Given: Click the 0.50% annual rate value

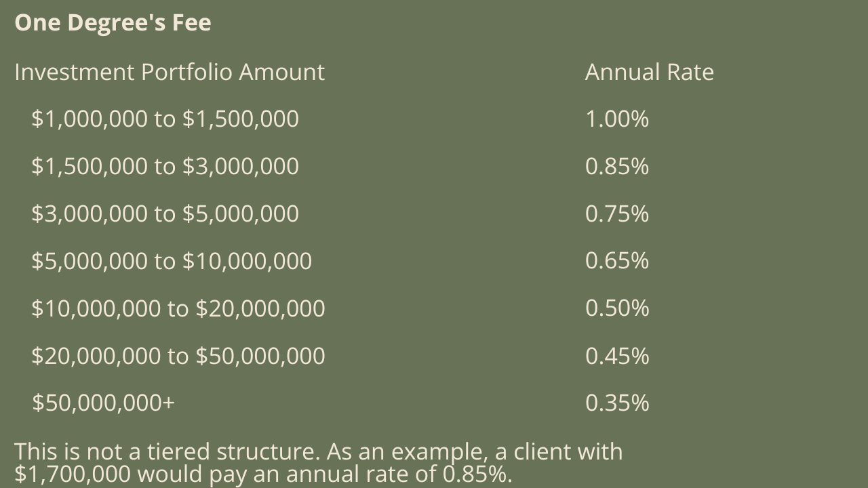Looking at the screenshot, I should pyautogui.click(x=616, y=308).
